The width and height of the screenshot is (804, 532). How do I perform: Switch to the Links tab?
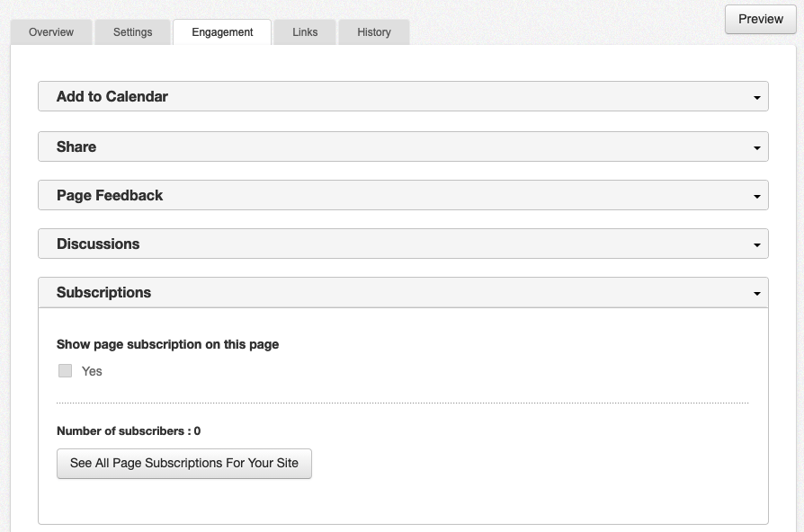tap(304, 31)
